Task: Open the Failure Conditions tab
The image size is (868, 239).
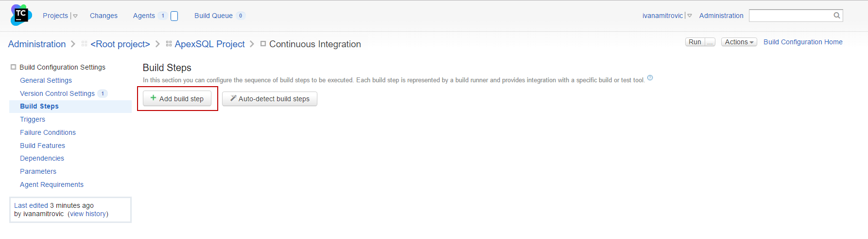Action: point(48,132)
